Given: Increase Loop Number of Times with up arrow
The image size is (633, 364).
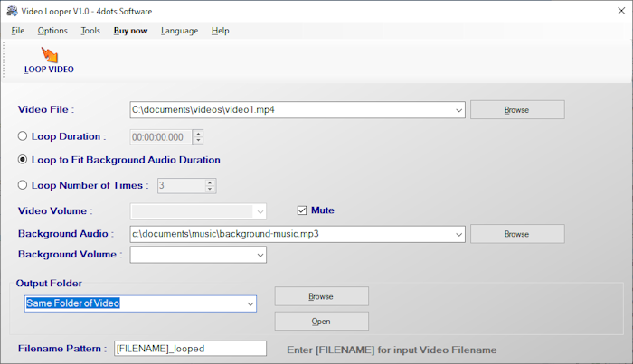Looking at the screenshot, I should [x=210, y=182].
